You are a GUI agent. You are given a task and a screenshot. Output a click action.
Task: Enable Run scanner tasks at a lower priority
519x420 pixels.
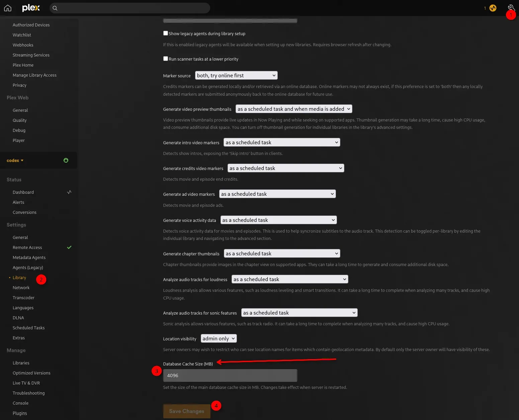click(x=165, y=59)
